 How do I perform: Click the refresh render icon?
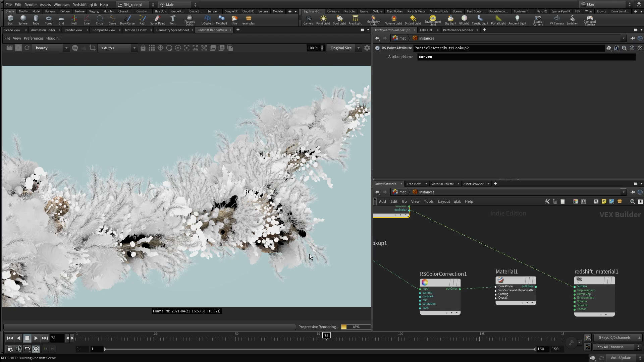(27, 48)
